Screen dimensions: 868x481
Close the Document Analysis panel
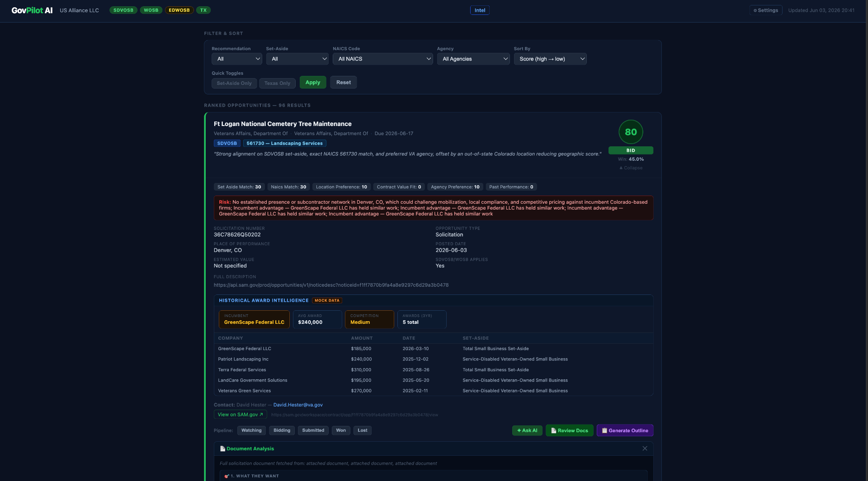(x=645, y=448)
